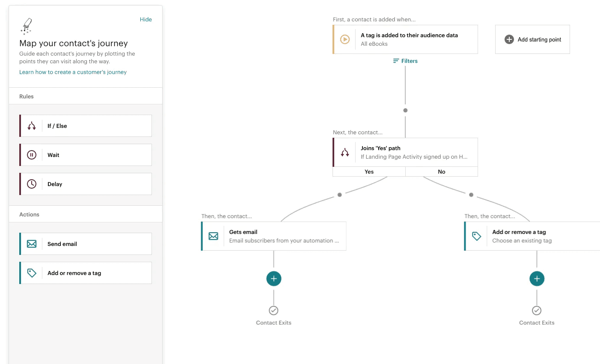The height and width of the screenshot is (364, 600).
Task: Click the connector dot below Filters
Action: (405, 110)
